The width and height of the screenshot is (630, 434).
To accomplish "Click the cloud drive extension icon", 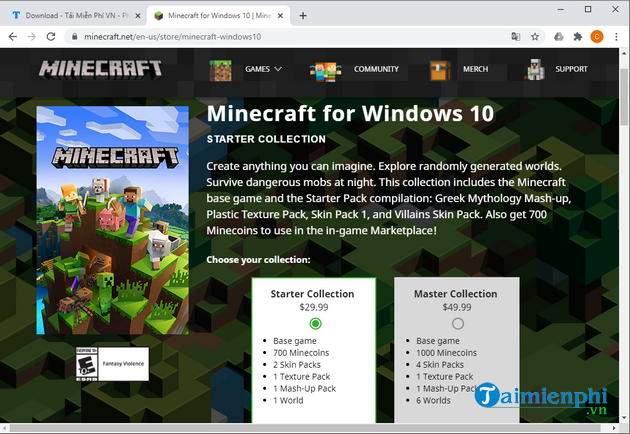I will 559,37.
